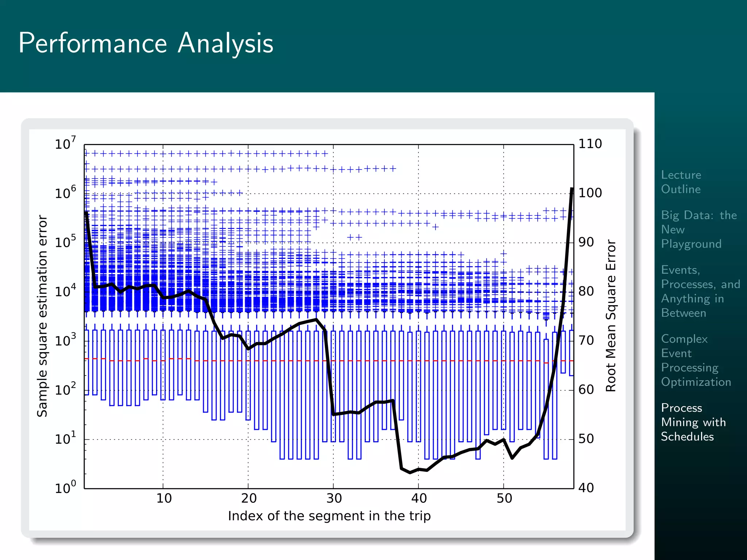
Task: Click the x-axis tick label 20
Action: click(x=249, y=498)
